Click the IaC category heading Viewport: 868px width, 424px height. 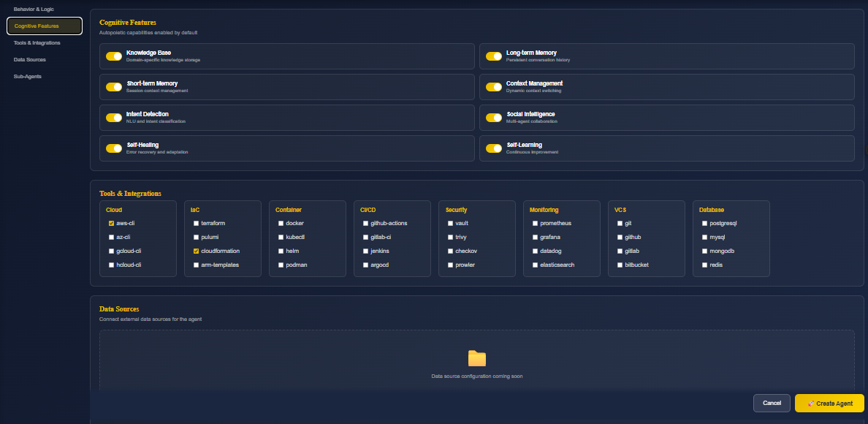click(x=195, y=211)
